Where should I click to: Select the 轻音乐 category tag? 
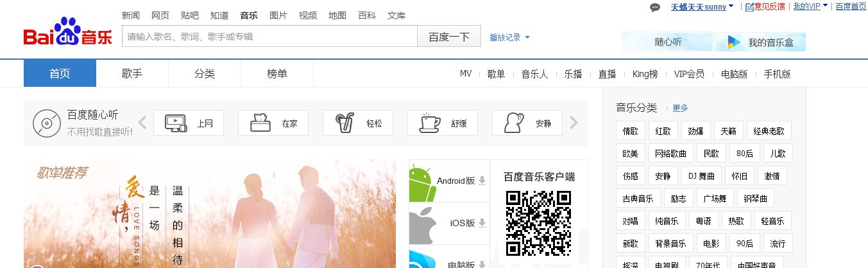(772, 220)
